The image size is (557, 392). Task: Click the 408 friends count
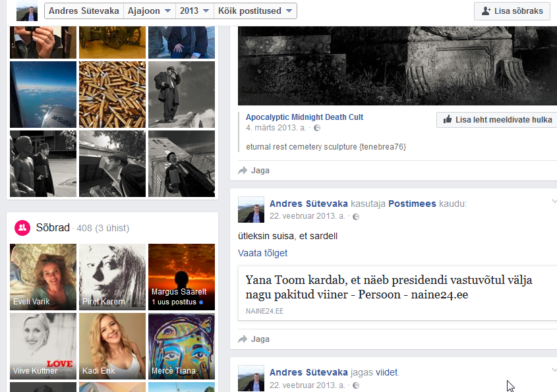(x=84, y=228)
